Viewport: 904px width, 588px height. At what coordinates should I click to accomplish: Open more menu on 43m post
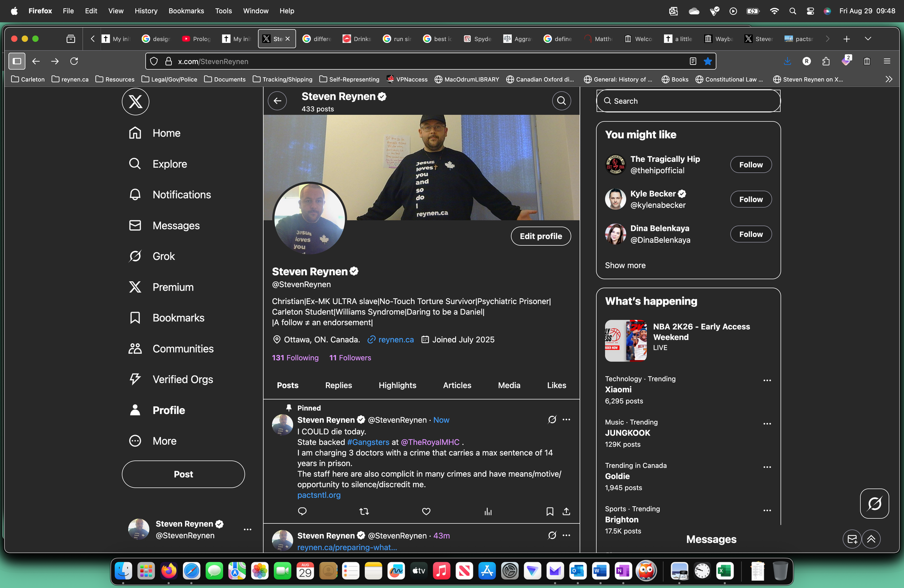[566, 535]
